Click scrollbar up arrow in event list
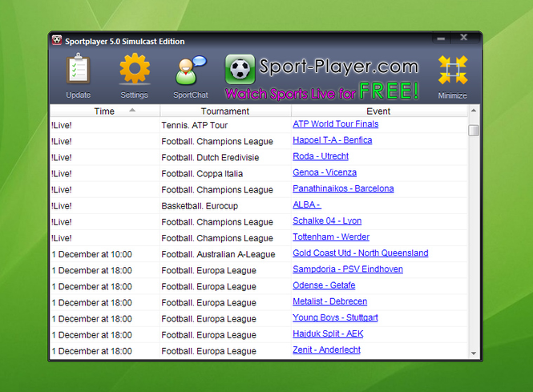The height and width of the screenshot is (392, 533). [x=474, y=111]
